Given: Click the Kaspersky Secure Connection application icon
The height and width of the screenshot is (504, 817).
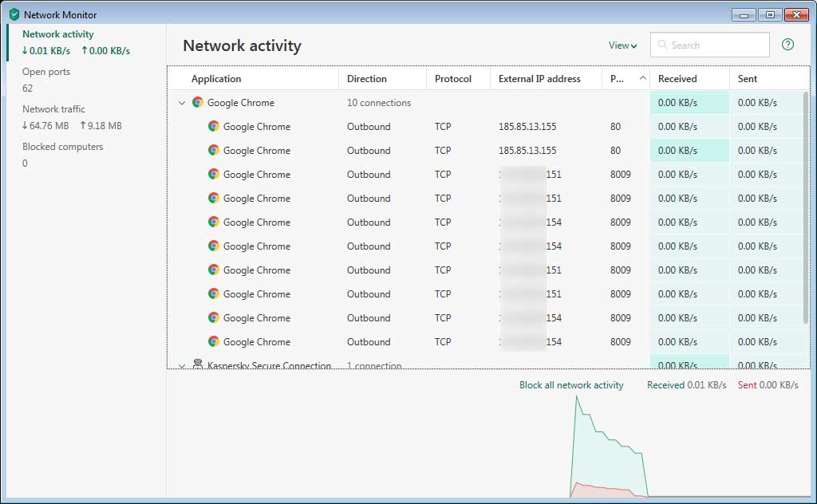Looking at the screenshot, I should point(198,364).
